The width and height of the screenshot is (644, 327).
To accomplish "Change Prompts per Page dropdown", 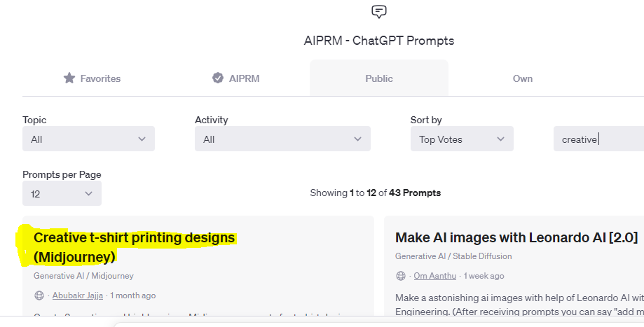I will pyautogui.click(x=62, y=193).
